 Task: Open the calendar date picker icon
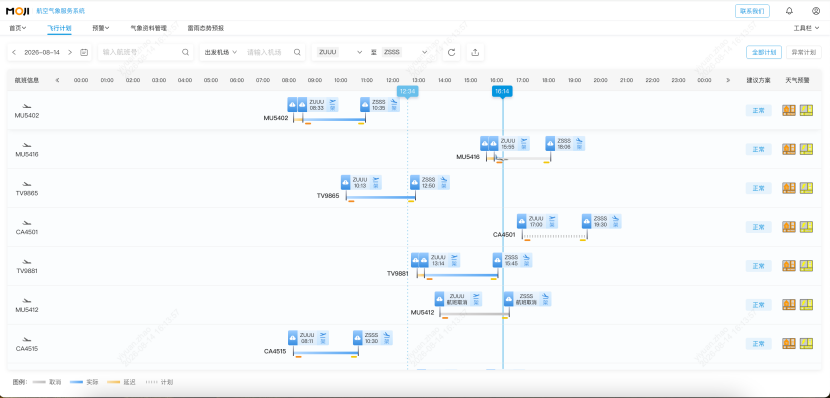pyautogui.click(x=84, y=52)
